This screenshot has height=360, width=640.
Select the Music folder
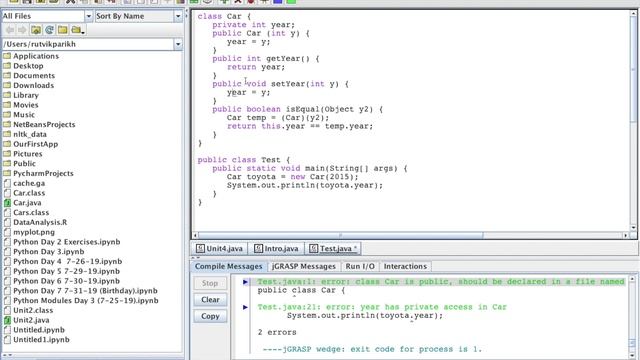click(24, 115)
